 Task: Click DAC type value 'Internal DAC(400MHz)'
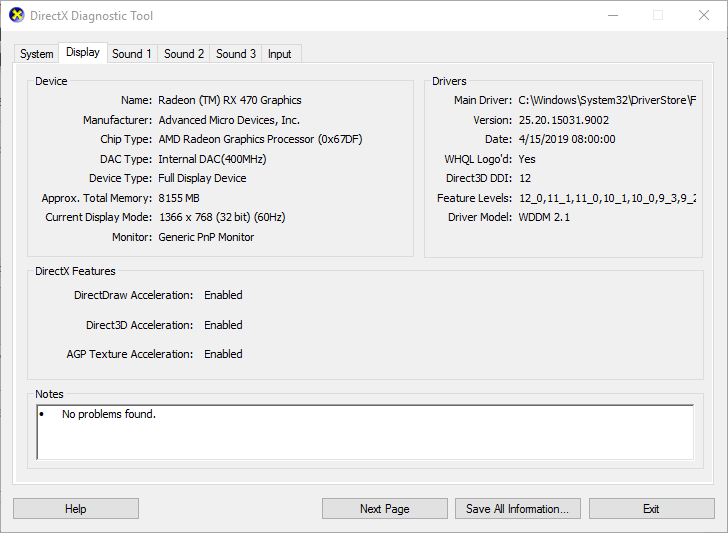[212, 159]
